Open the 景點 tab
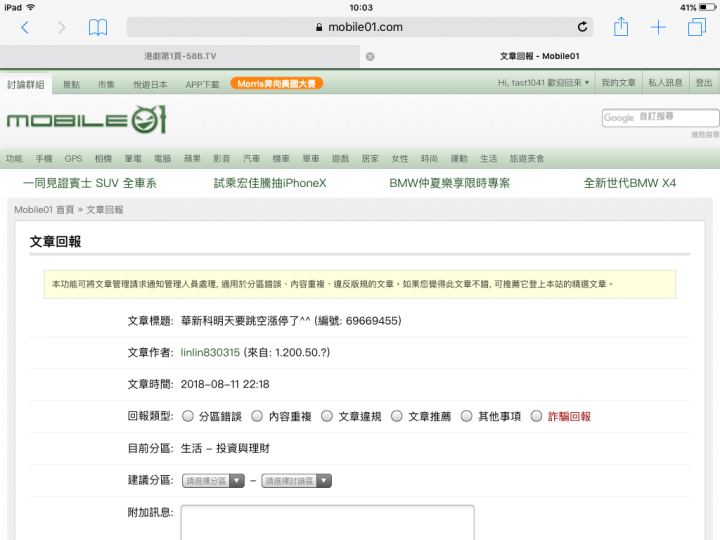This screenshot has height=540, width=720. 71,84
